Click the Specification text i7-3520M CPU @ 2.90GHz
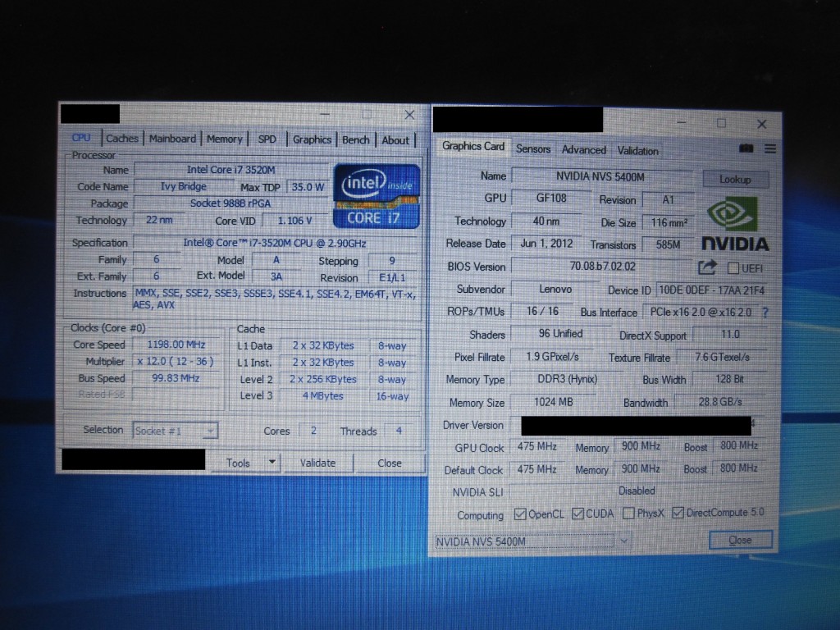The height and width of the screenshot is (630, 840). coord(275,243)
